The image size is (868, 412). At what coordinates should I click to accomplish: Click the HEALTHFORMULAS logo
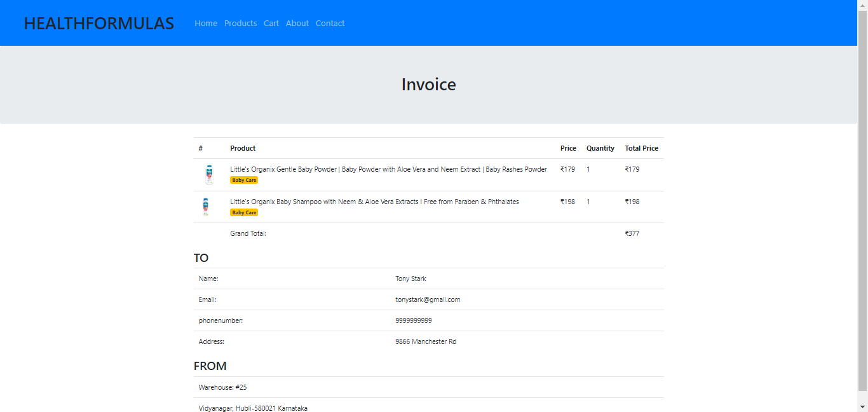pyautogui.click(x=99, y=23)
